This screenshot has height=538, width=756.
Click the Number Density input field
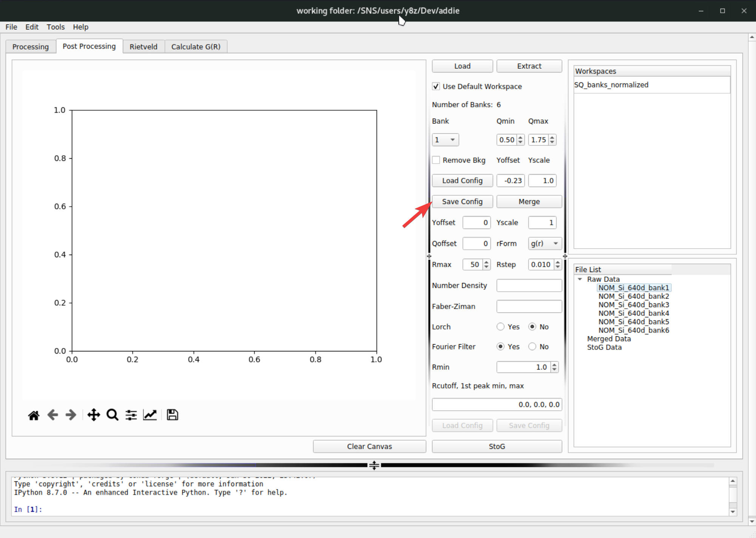pyautogui.click(x=529, y=286)
